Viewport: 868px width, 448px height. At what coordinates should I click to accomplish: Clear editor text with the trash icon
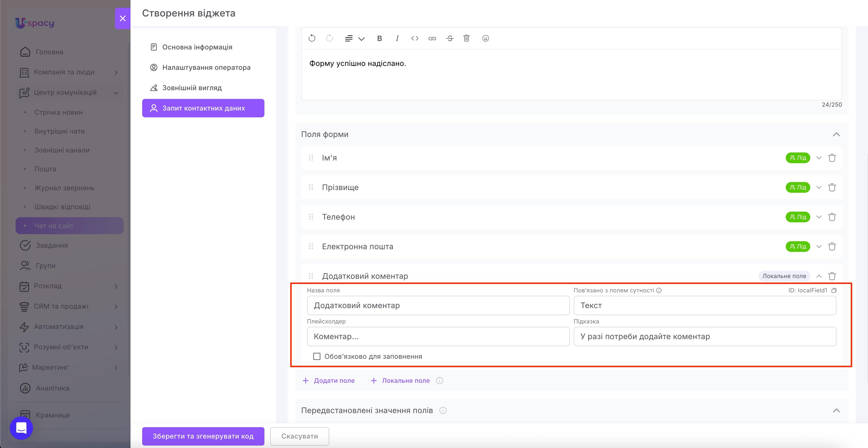click(x=466, y=38)
